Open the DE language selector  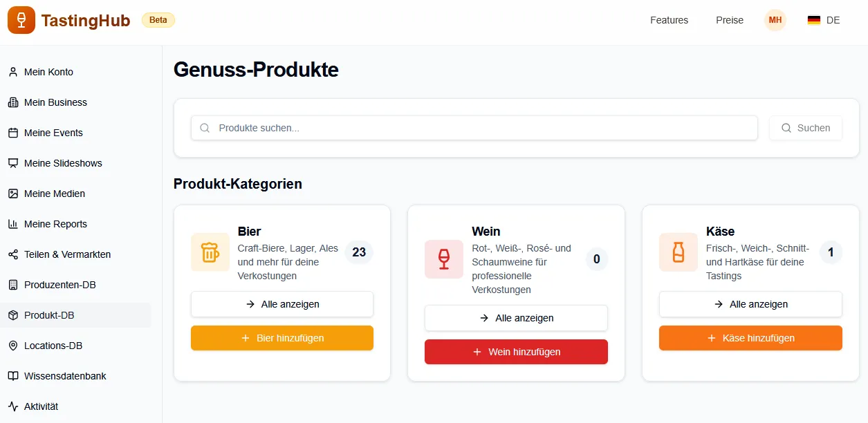(x=824, y=21)
